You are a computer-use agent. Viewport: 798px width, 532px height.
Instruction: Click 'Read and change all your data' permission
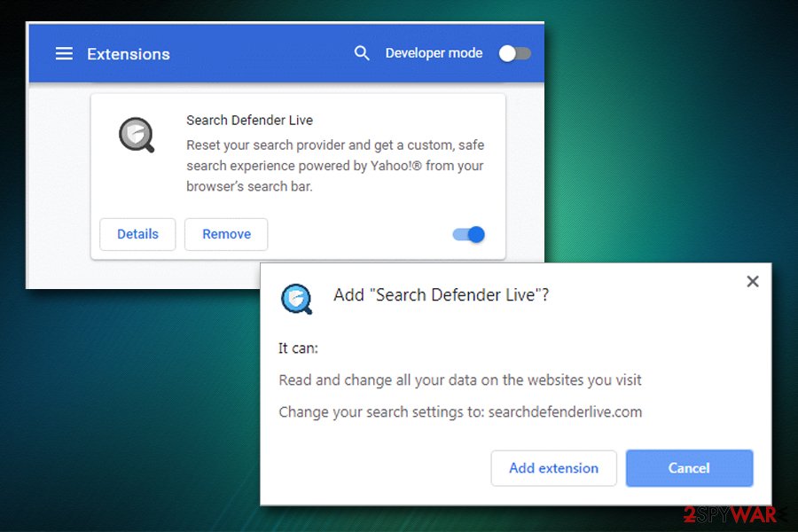click(460, 380)
